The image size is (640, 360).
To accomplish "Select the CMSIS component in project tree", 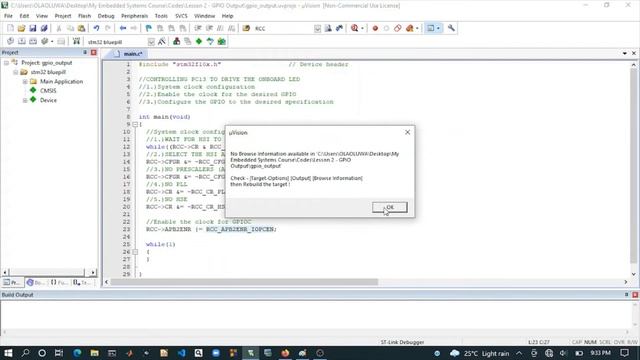I will click(48, 91).
